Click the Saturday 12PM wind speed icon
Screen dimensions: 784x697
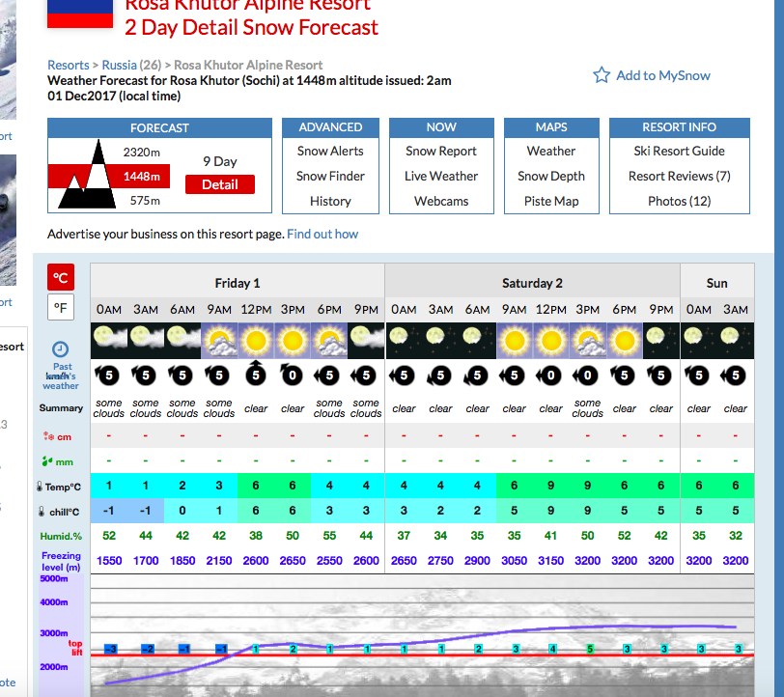coord(551,375)
